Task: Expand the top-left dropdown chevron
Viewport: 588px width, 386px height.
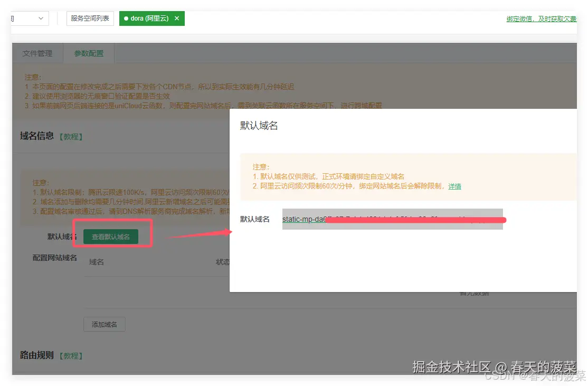Action: [41, 18]
